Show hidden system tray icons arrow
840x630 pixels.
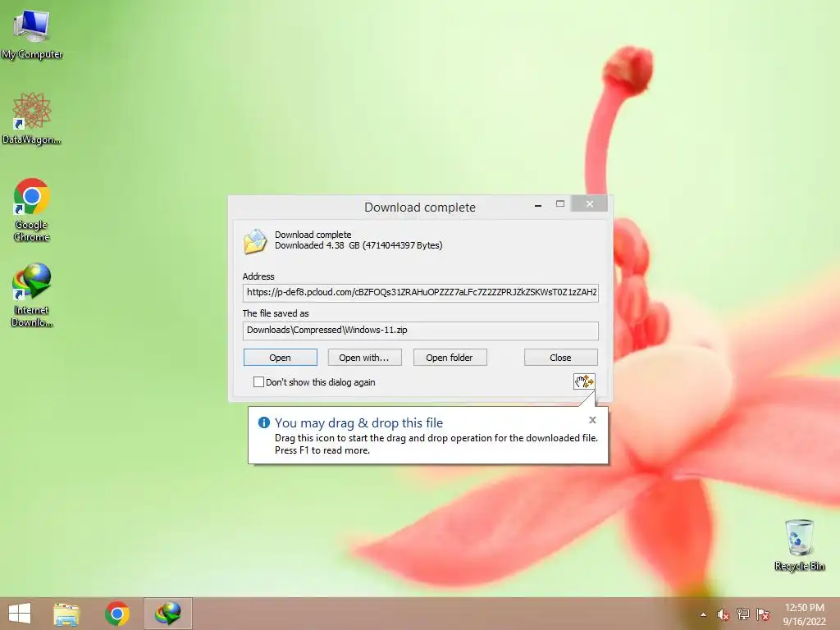point(703,614)
